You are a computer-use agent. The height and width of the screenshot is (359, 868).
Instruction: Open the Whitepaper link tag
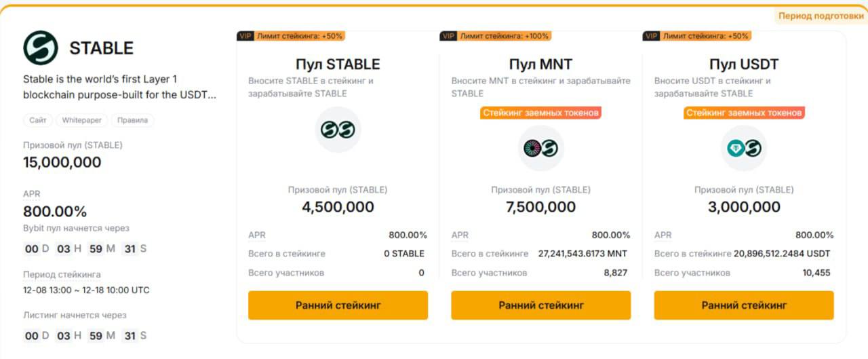81,120
